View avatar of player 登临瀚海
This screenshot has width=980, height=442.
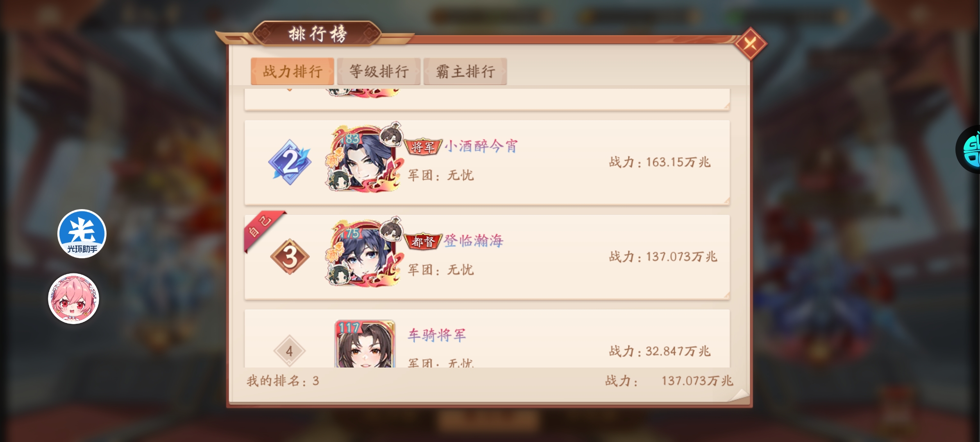point(363,252)
